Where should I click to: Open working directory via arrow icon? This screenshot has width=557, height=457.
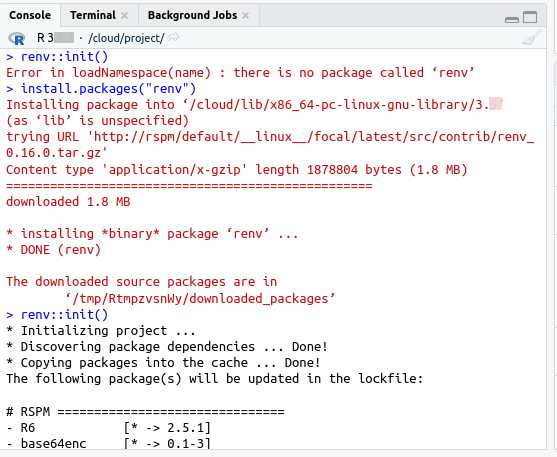point(173,37)
